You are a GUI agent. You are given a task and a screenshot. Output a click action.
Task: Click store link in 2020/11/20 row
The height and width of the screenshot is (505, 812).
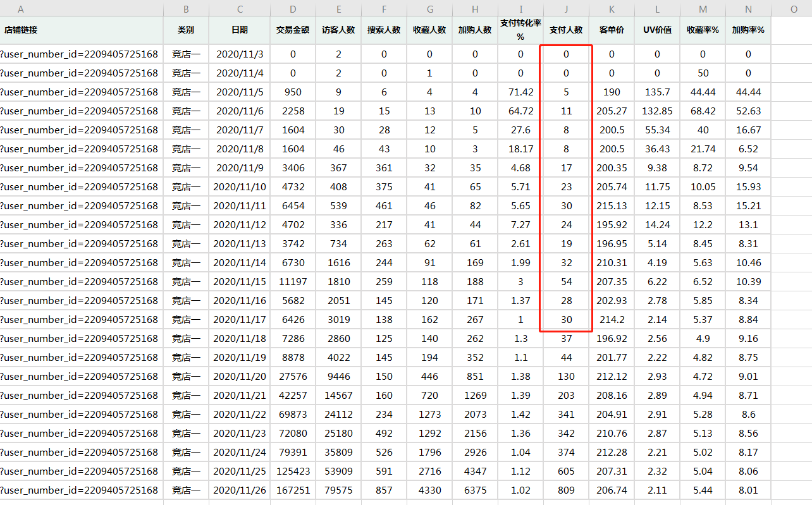click(82, 377)
